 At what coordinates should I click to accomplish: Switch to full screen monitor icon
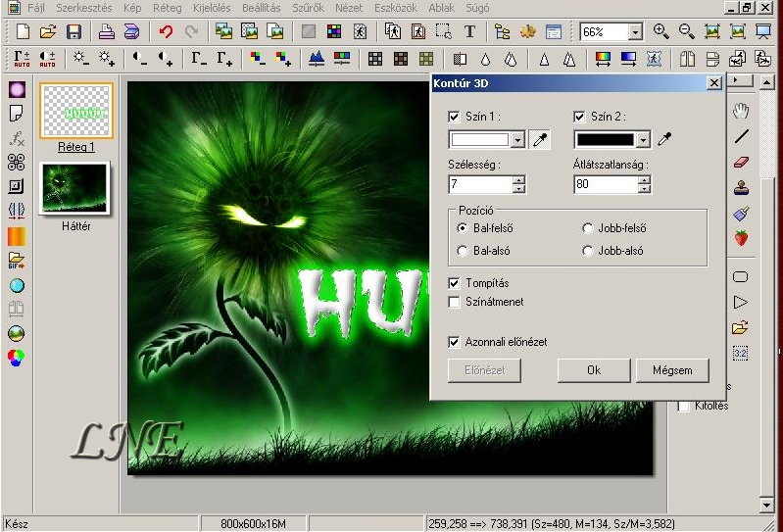[763, 31]
